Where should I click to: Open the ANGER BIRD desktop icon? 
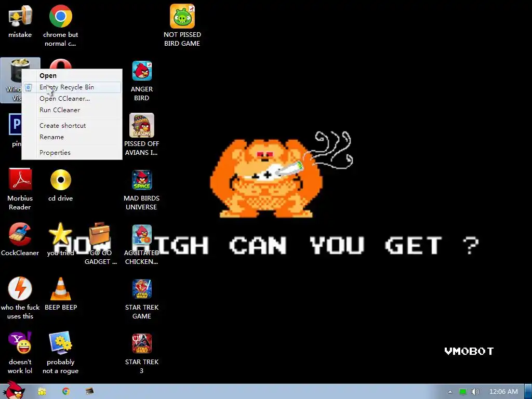[142, 71]
